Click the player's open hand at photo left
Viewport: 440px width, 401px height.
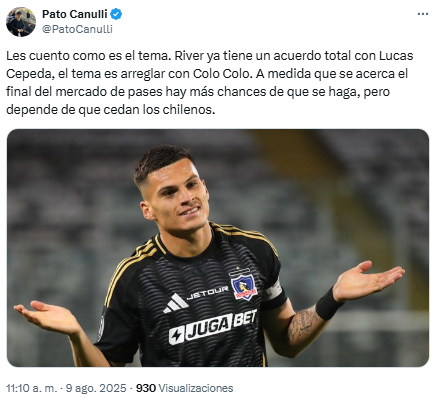coord(49,316)
